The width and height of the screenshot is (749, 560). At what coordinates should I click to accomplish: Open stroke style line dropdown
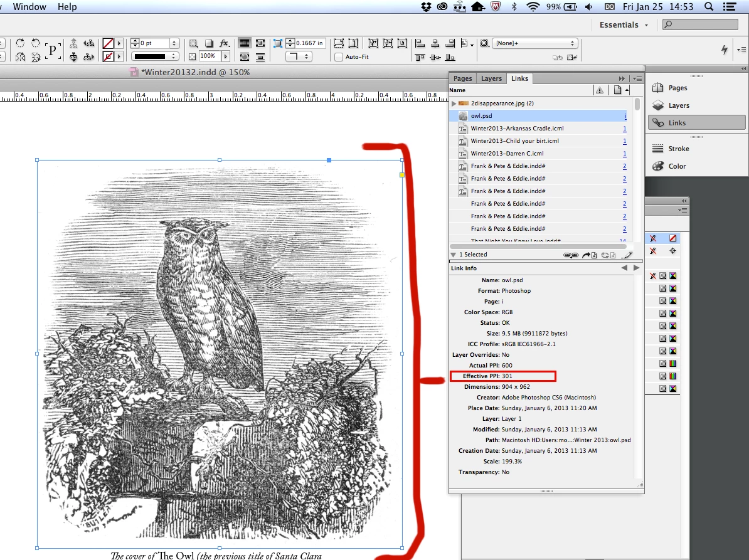point(155,56)
